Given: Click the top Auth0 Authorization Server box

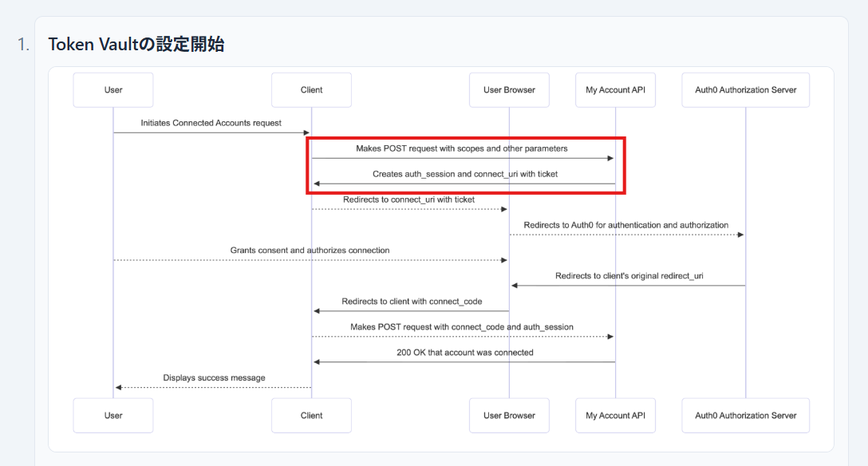Looking at the screenshot, I should pyautogui.click(x=745, y=90).
